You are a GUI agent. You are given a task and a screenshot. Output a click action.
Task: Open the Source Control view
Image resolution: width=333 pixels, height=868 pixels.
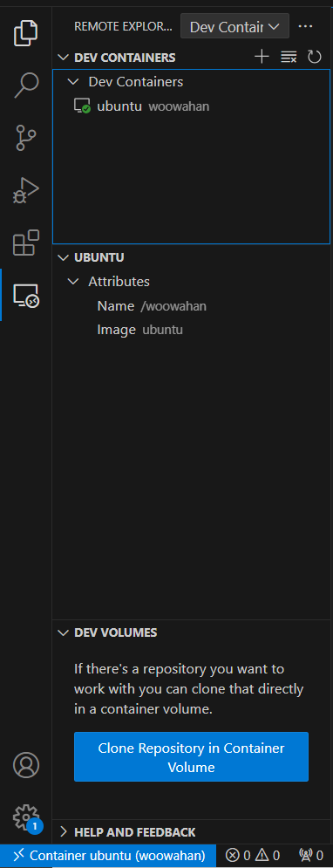pyautogui.click(x=26, y=138)
